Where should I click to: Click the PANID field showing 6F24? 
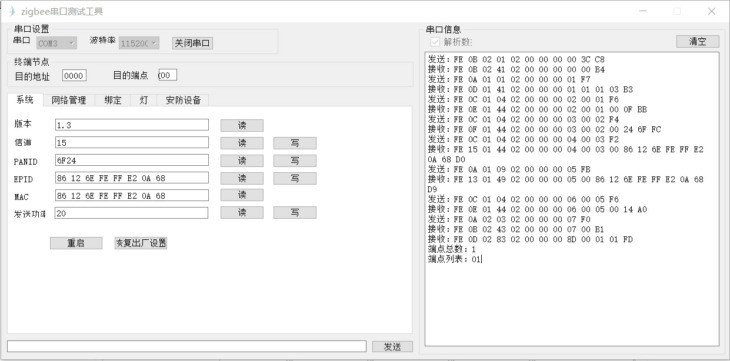132,160
